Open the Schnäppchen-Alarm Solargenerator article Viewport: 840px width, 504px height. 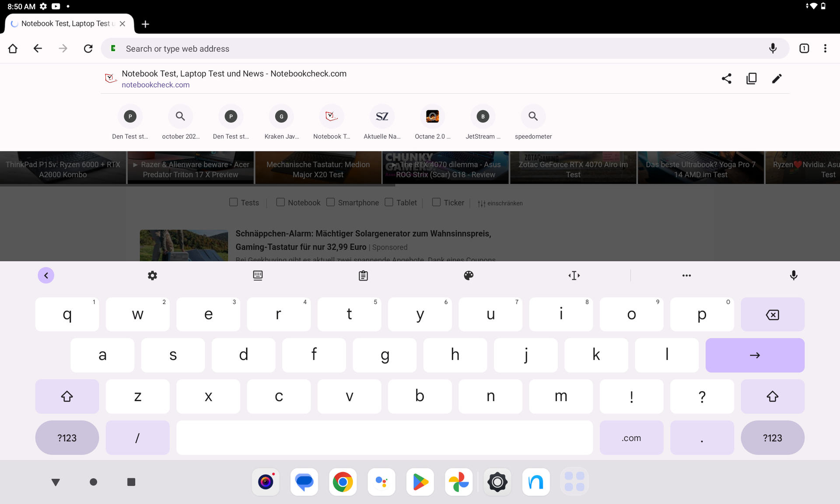click(x=363, y=240)
